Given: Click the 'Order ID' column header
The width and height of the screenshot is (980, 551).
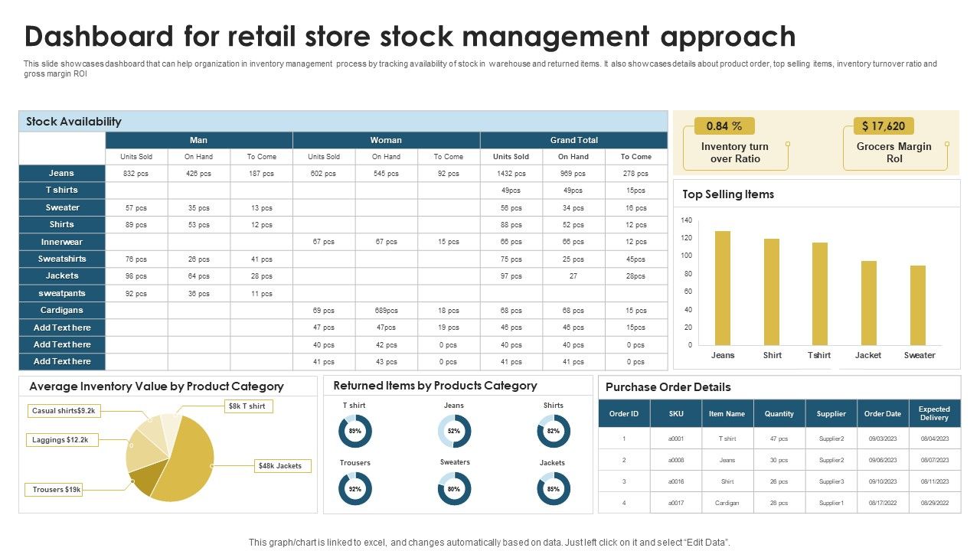Looking at the screenshot, I should coord(624,413).
